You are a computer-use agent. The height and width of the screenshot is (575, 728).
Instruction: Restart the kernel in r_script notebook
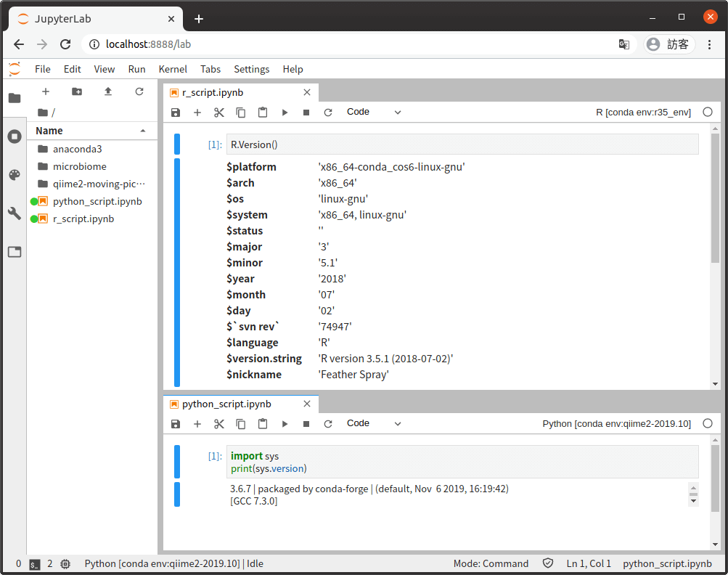point(328,113)
